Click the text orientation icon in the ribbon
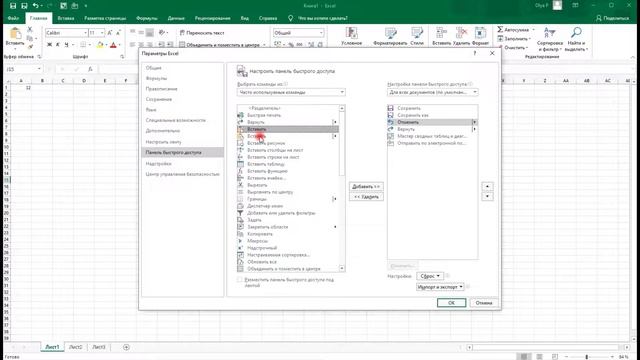640x360 pixels. tap(162, 33)
